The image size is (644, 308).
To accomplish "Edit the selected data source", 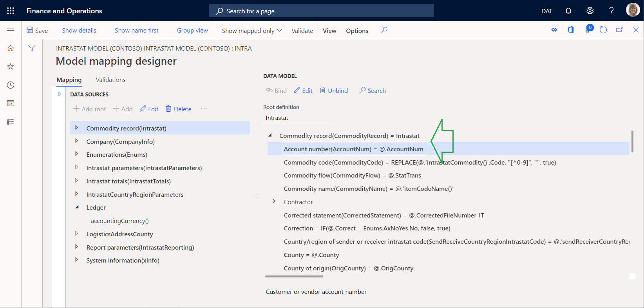I will point(149,109).
